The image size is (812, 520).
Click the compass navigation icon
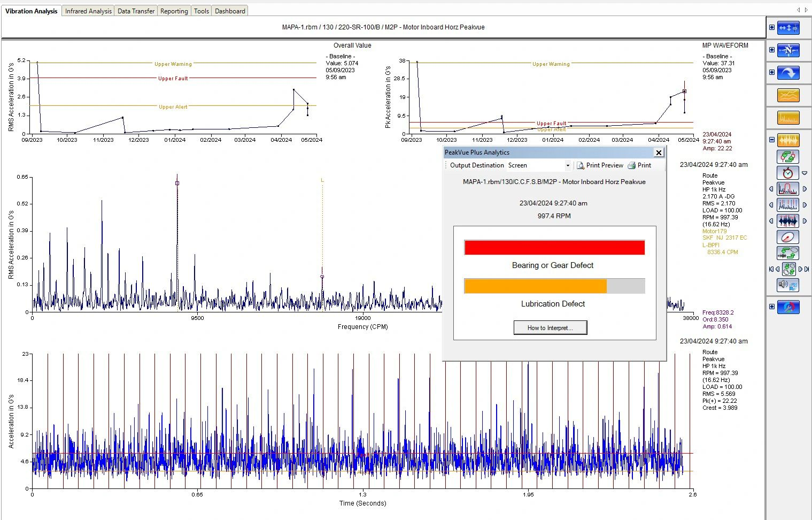coord(788,50)
